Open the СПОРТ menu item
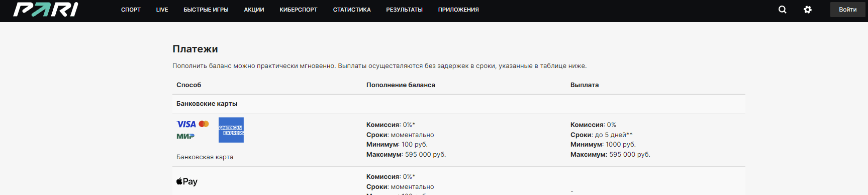Image resolution: width=868 pixels, height=195 pixels. pos(131,10)
